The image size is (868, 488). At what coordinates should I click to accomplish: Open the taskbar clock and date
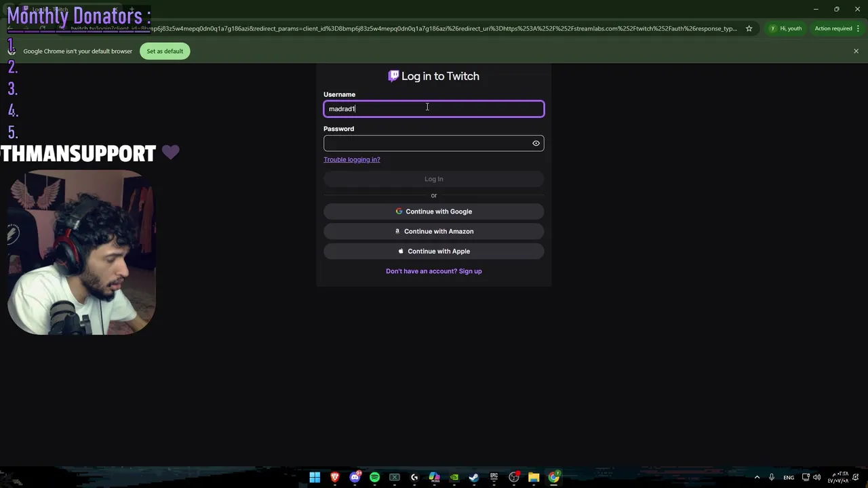tap(838, 477)
